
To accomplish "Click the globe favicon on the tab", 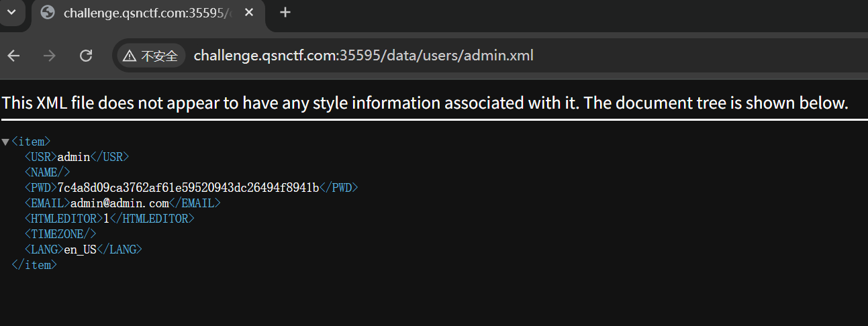I will click(48, 13).
